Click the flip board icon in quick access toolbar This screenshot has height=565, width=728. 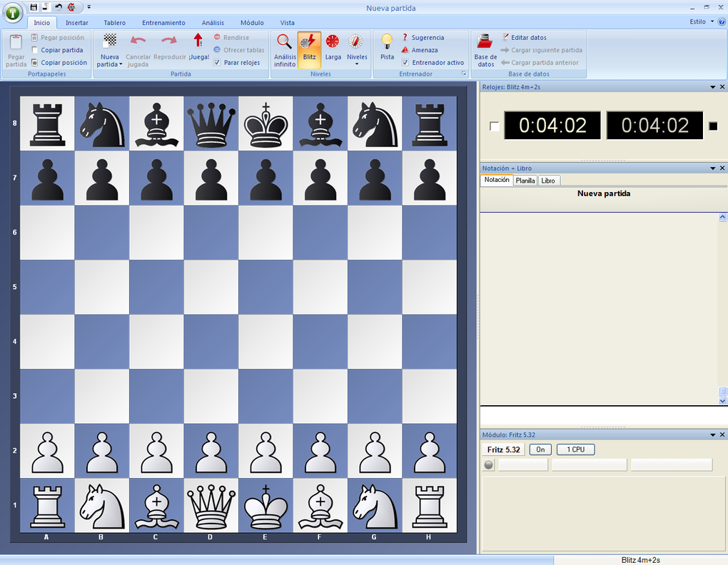coord(71,7)
